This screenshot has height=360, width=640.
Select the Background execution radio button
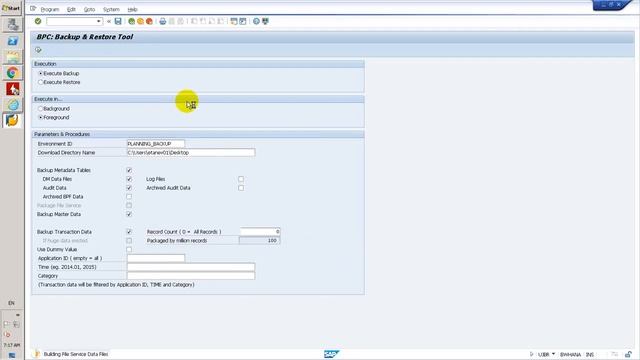click(x=40, y=109)
